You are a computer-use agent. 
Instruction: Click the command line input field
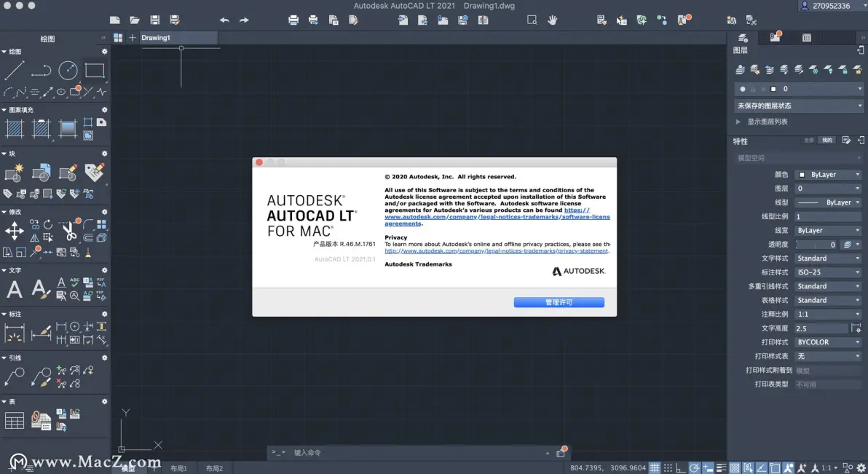coord(418,453)
